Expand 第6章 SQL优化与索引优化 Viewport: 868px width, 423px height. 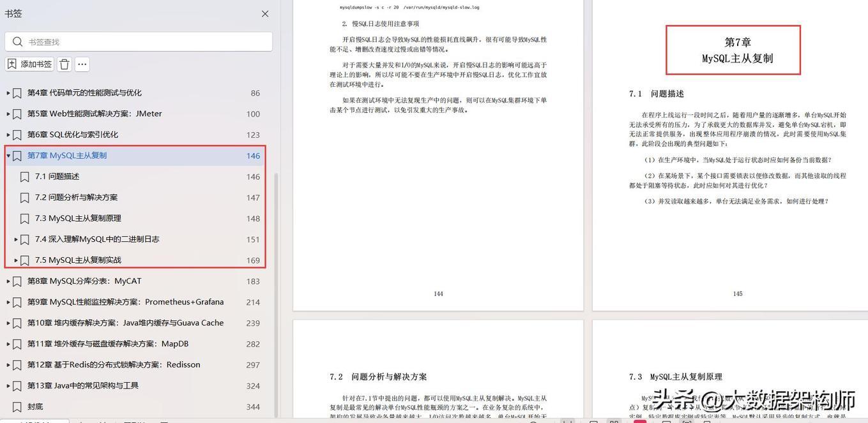pos(8,135)
